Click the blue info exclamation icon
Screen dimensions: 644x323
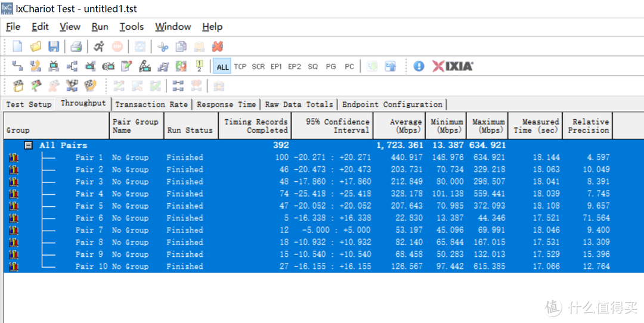point(419,66)
